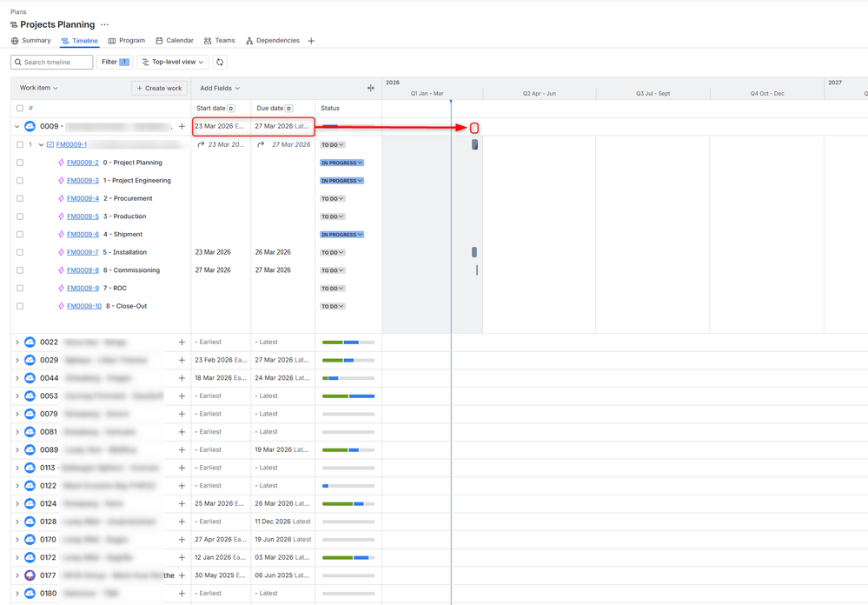Image resolution: width=868 pixels, height=605 pixels.
Task: Click the D badge next to Due date
Action: (289, 109)
